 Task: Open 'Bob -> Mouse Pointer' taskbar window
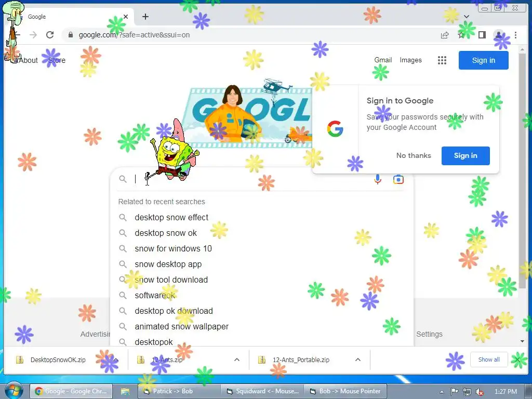click(x=345, y=391)
